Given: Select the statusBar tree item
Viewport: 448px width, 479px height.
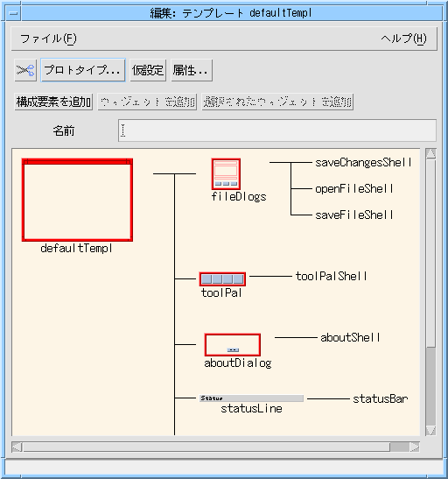Looking at the screenshot, I should click(381, 399).
